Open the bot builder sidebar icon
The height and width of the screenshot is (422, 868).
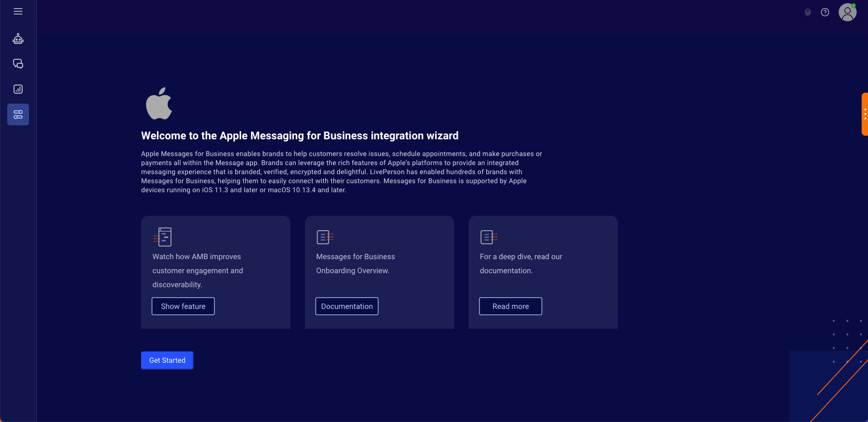point(18,39)
